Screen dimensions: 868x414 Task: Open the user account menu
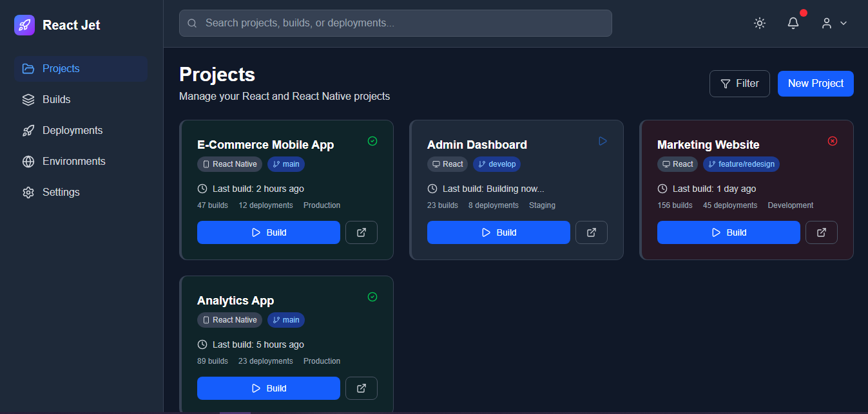[834, 23]
